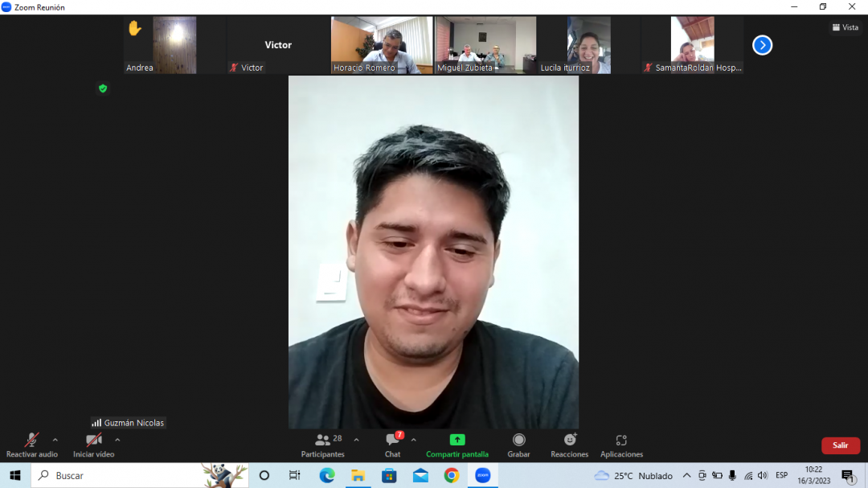This screenshot has width=868, height=488.
Task: Open Mail app from taskbar
Action: [420, 475]
